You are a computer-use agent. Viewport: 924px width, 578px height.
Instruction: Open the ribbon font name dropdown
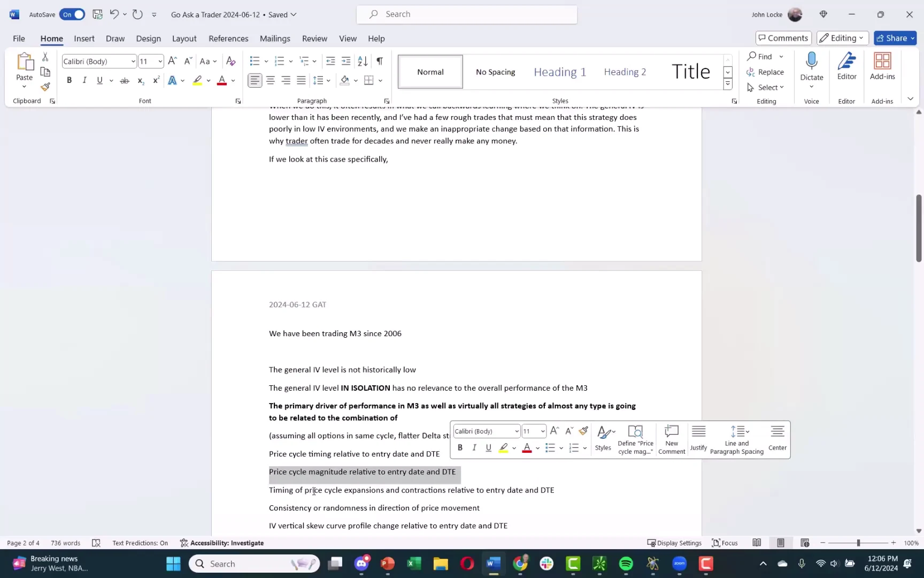(x=133, y=62)
